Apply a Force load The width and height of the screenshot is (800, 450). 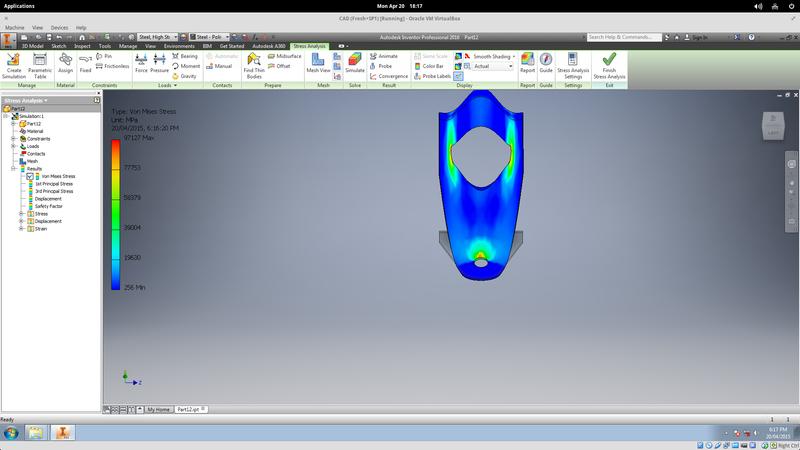click(141, 62)
